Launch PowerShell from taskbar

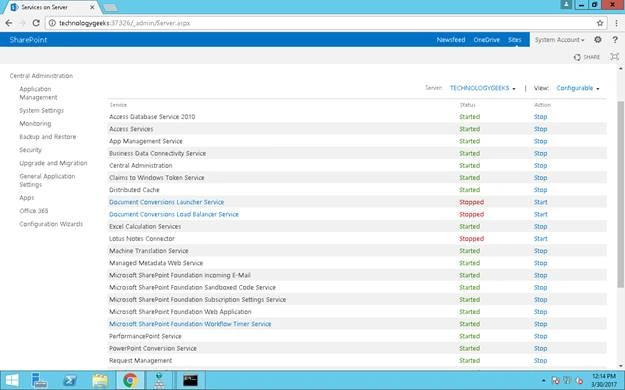click(70, 380)
